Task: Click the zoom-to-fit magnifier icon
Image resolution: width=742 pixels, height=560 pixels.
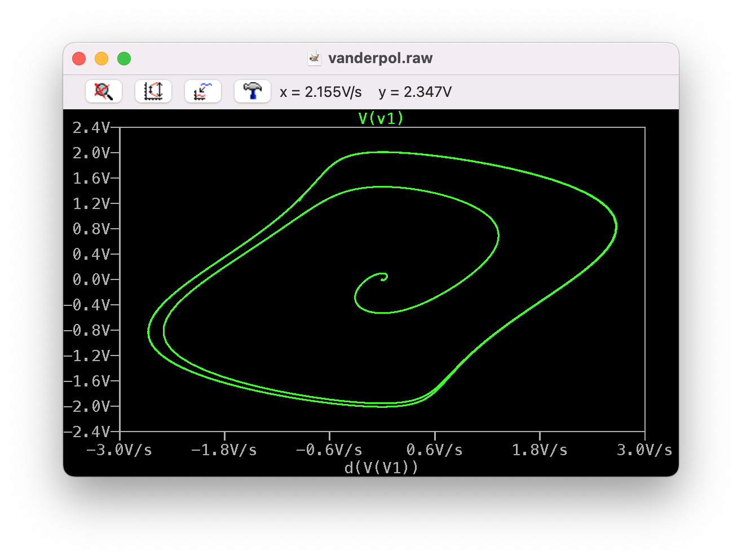Action: (104, 91)
